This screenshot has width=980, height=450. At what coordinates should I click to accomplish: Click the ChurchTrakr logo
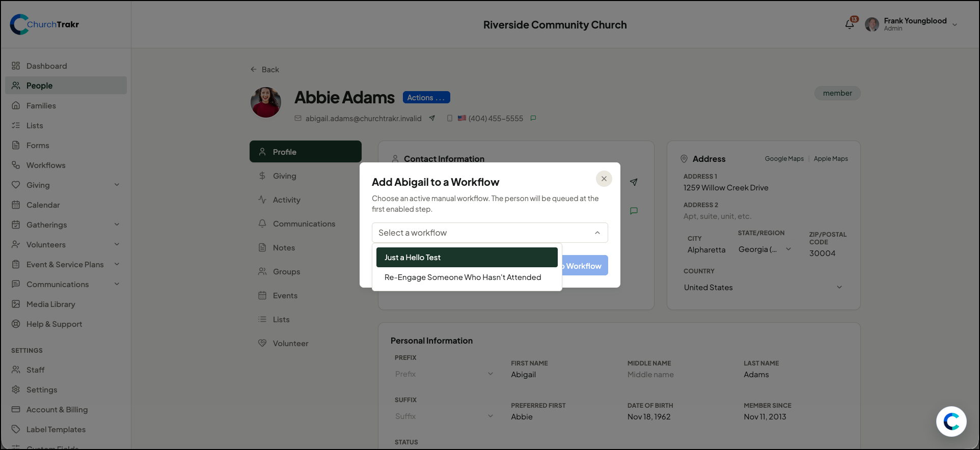coord(45,24)
